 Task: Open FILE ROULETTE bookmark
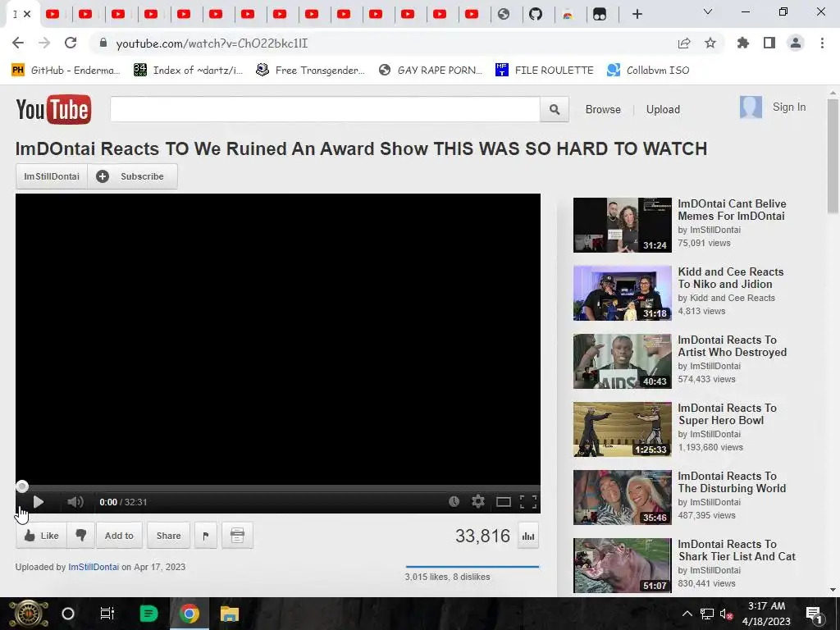545,71
